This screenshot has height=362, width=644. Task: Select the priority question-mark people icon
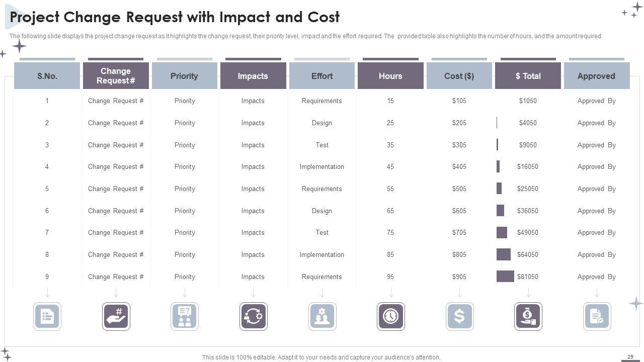(x=185, y=316)
